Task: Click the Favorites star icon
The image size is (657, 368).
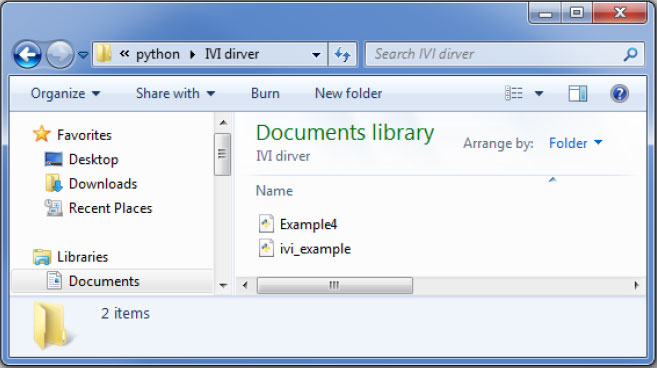Action: click(41, 134)
